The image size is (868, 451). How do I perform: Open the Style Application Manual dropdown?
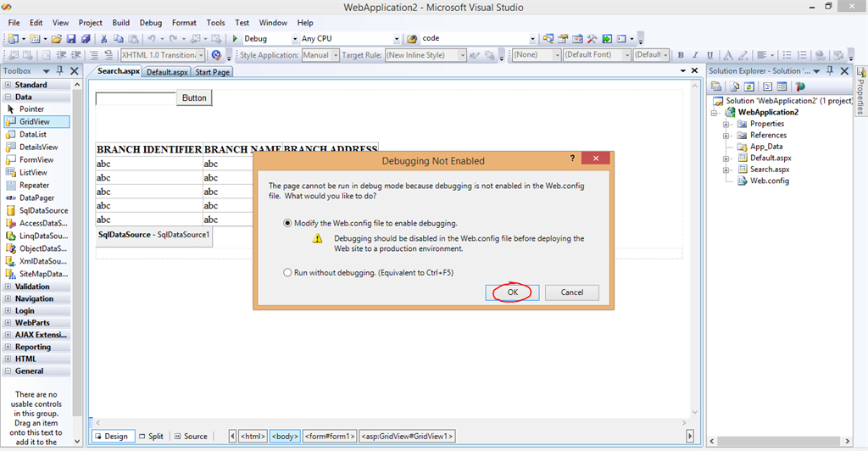click(x=336, y=55)
